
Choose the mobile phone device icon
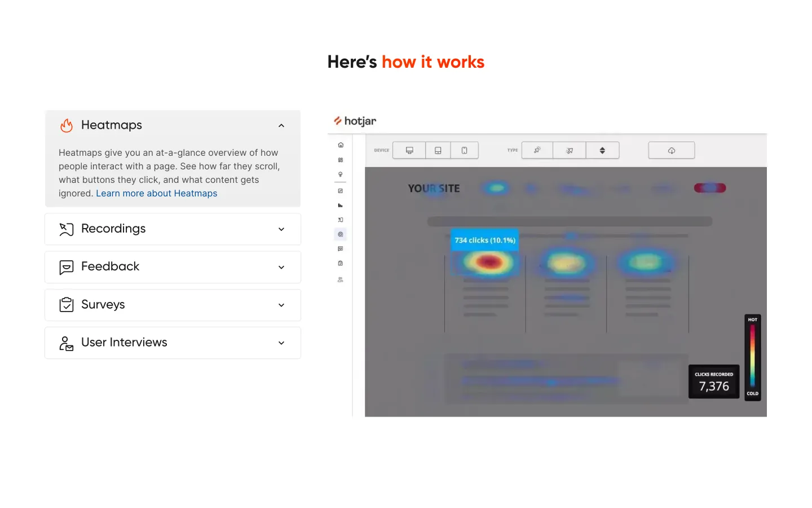[465, 150]
